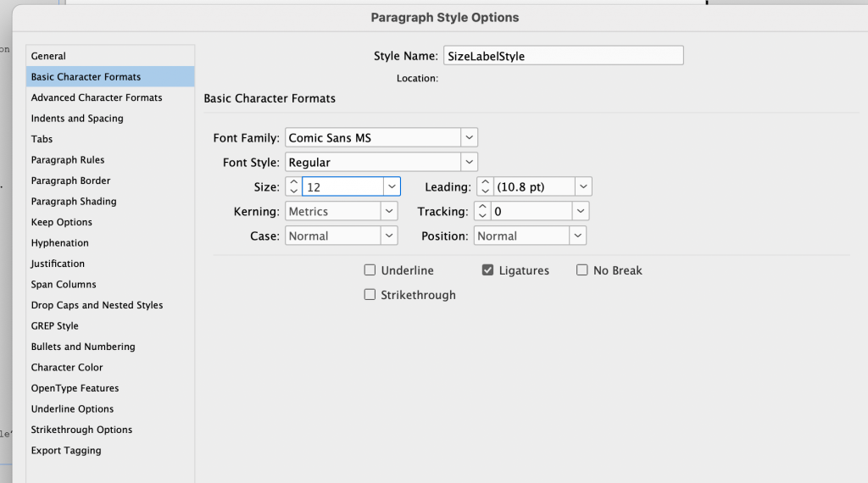Viewport: 868px width, 483px height.
Task: Select Drop Caps and Nested Styles
Action: [110, 305]
